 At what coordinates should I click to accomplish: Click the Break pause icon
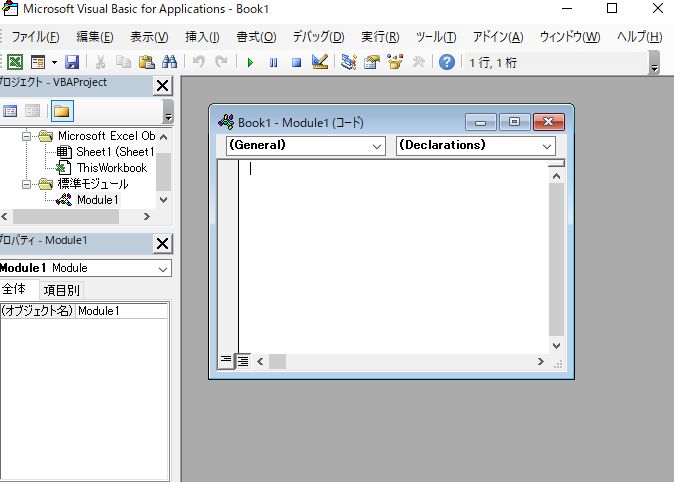(x=273, y=63)
